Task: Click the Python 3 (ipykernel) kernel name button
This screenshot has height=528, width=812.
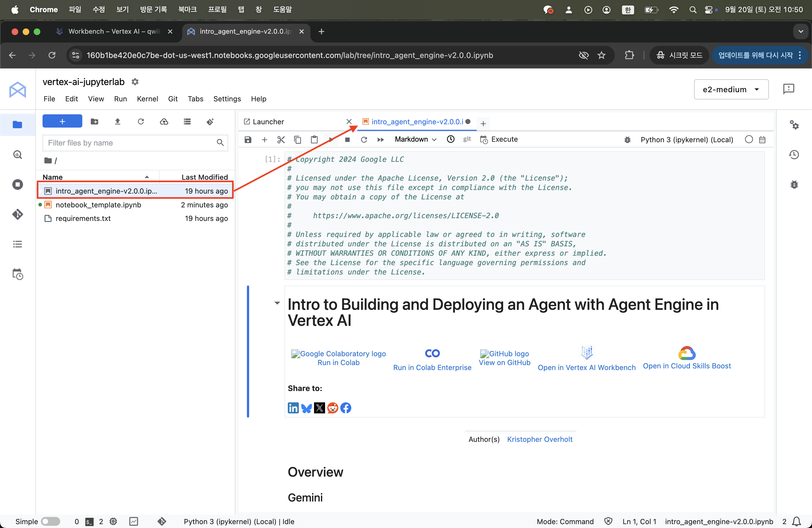Action: [686, 139]
